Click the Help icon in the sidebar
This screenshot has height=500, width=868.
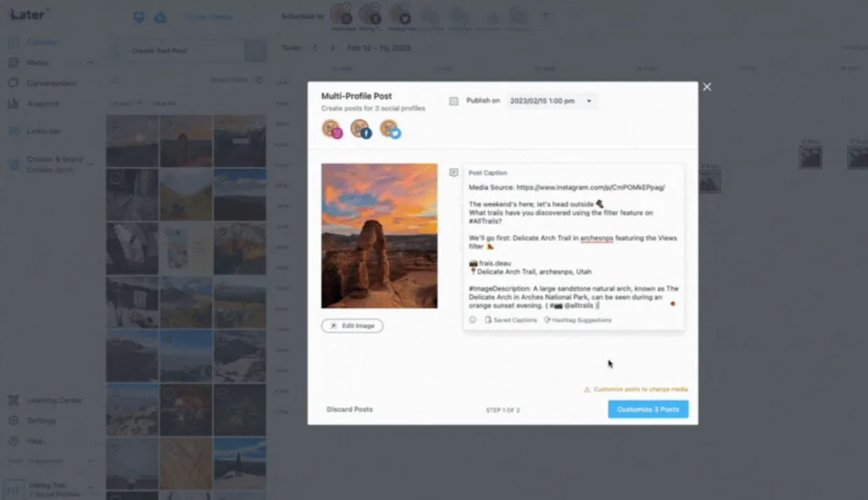(14, 441)
